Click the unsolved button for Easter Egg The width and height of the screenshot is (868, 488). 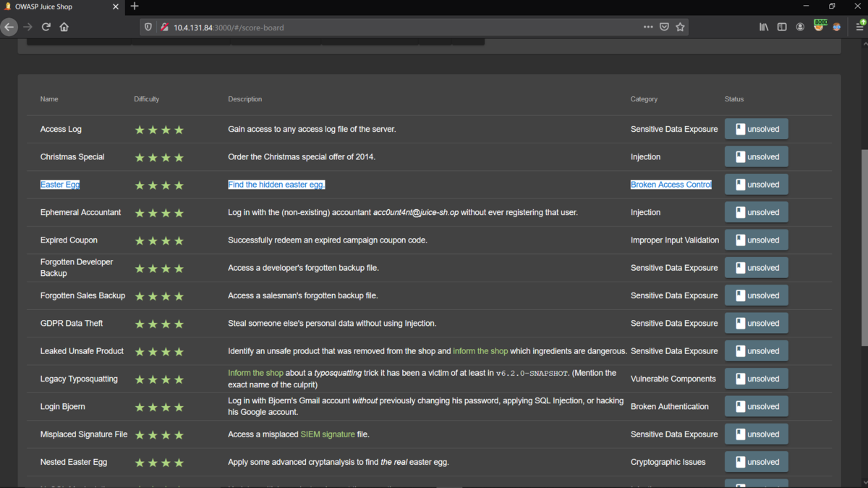point(756,185)
